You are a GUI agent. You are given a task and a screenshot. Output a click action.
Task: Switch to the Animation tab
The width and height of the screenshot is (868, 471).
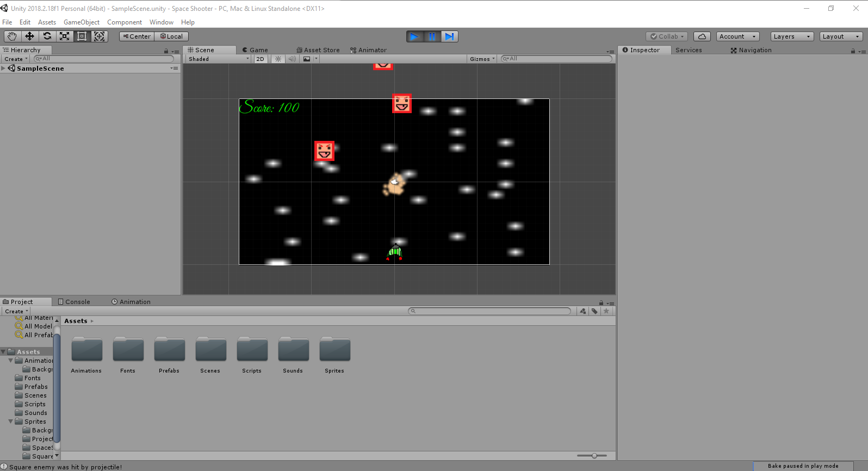click(x=131, y=302)
